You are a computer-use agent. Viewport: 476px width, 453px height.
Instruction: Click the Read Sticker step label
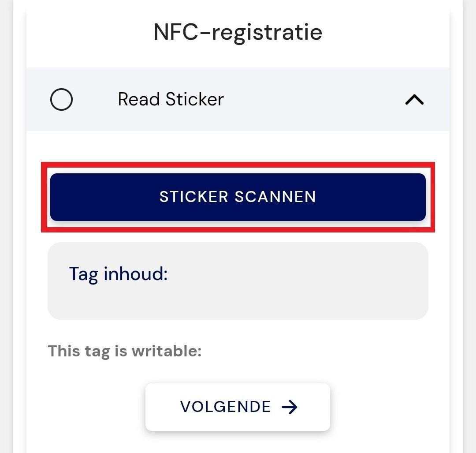171,99
